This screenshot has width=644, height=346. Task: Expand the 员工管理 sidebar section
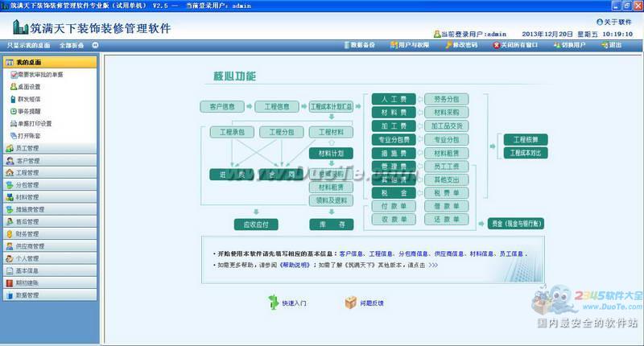coord(50,148)
